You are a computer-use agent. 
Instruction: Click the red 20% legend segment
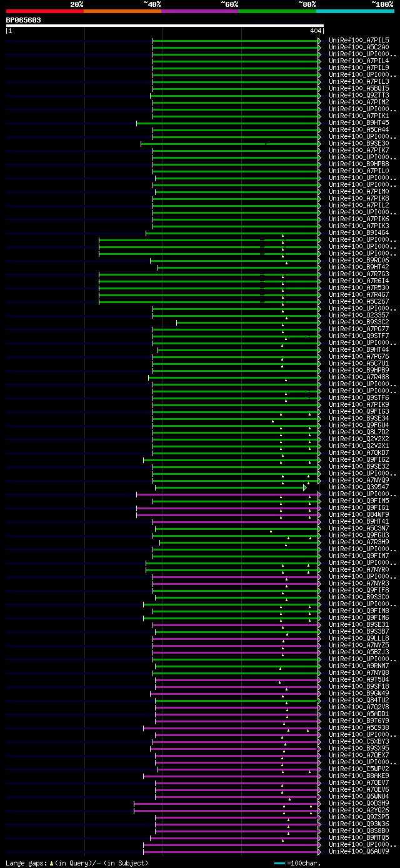[x=45, y=11]
